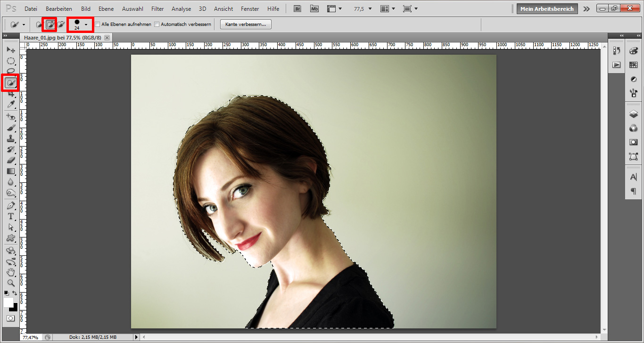The image size is (644, 343).
Task: Open the Layers panel from the panel dock
Action: coord(633,114)
